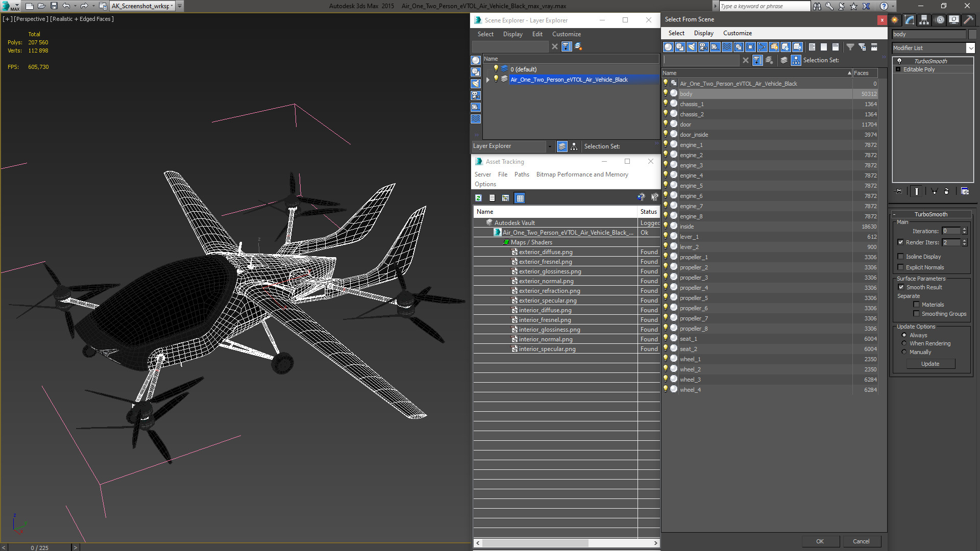The image size is (980, 551).
Task: Open Layer Explorer dropdown at panel bottom
Action: (x=550, y=146)
